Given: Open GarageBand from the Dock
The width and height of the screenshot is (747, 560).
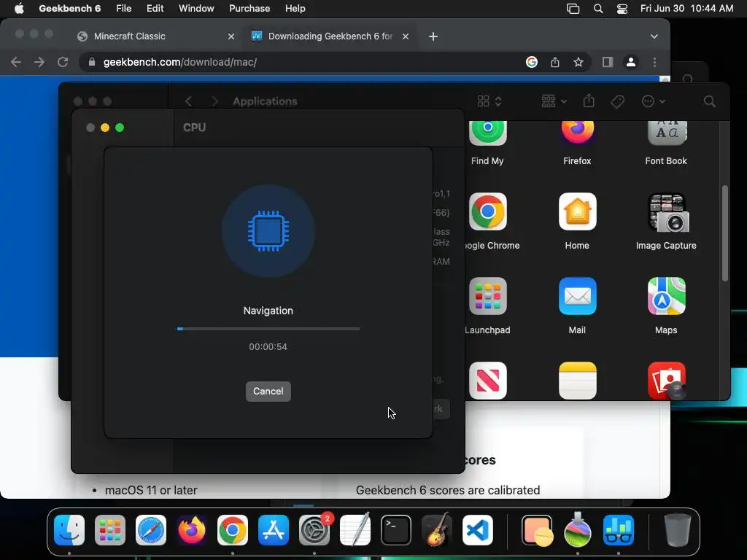Looking at the screenshot, I should [437, 529].
